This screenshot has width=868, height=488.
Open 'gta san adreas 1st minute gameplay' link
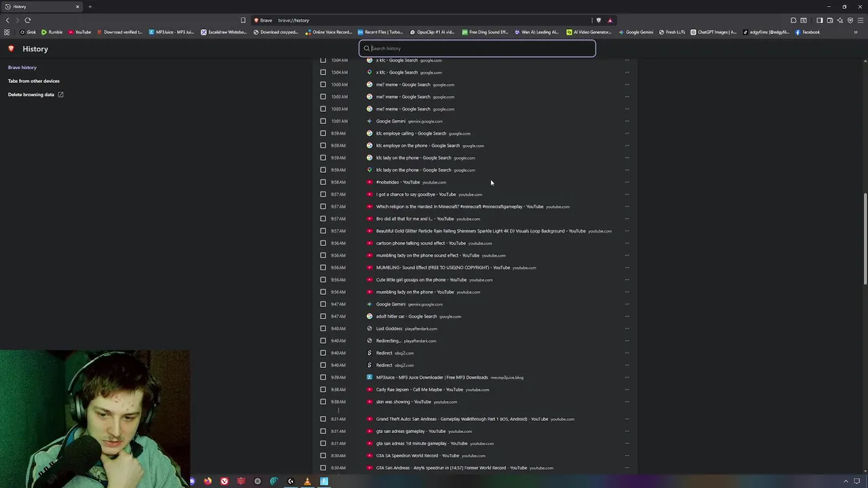tap(422, 443)
